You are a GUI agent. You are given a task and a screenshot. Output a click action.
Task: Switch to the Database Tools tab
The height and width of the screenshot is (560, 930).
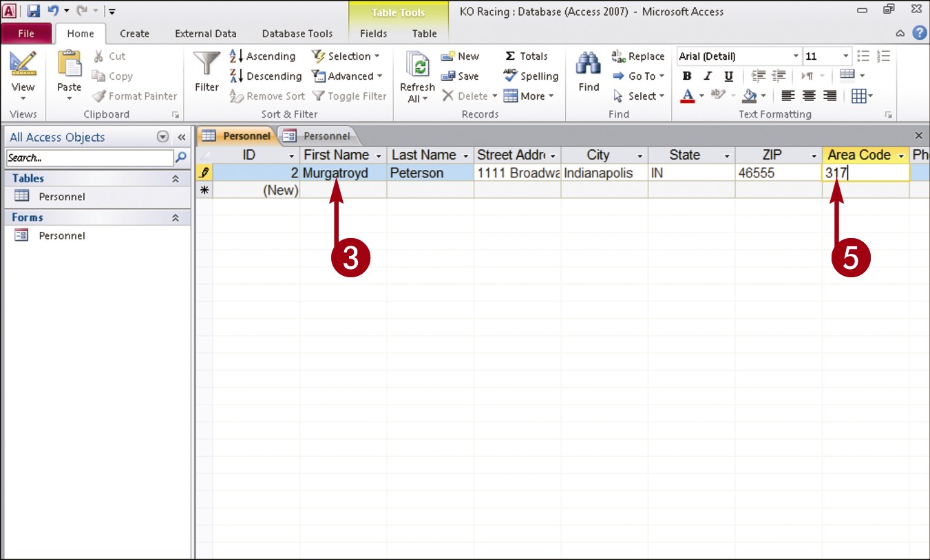297,33
